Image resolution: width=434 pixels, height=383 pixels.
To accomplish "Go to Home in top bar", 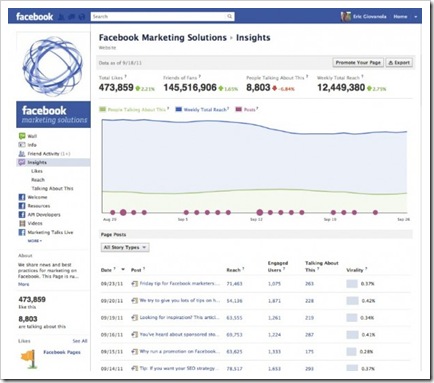I will tap(400, 17).
